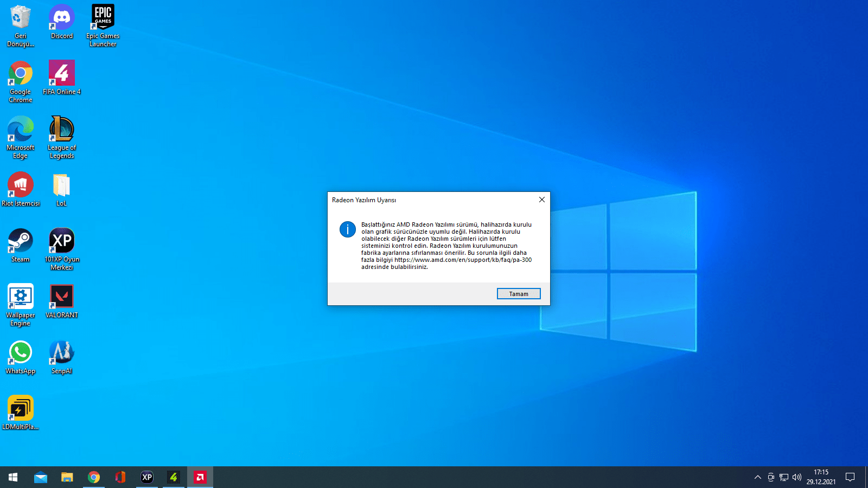Image resolution: width=868 pixels, height=488 pixels.
Task: Select the Geri Dönüşüm recycle bin icon
Action: [x=21, y=26]
